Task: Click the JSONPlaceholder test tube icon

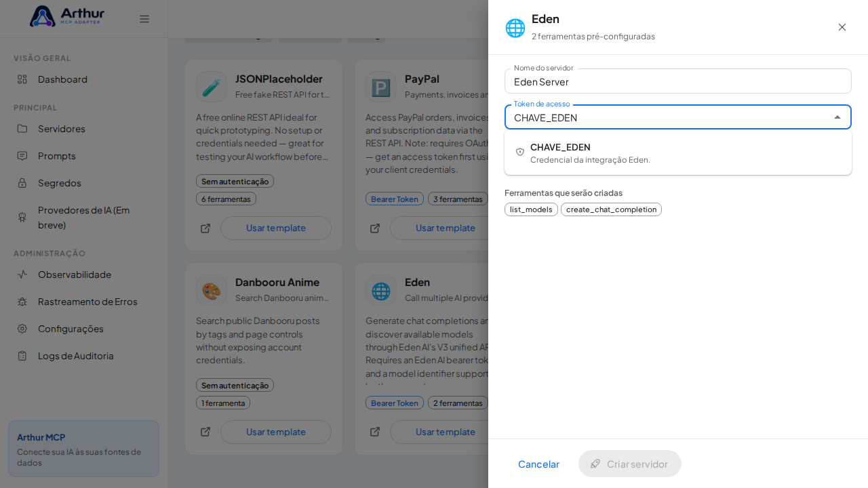Action: [212, 87]
